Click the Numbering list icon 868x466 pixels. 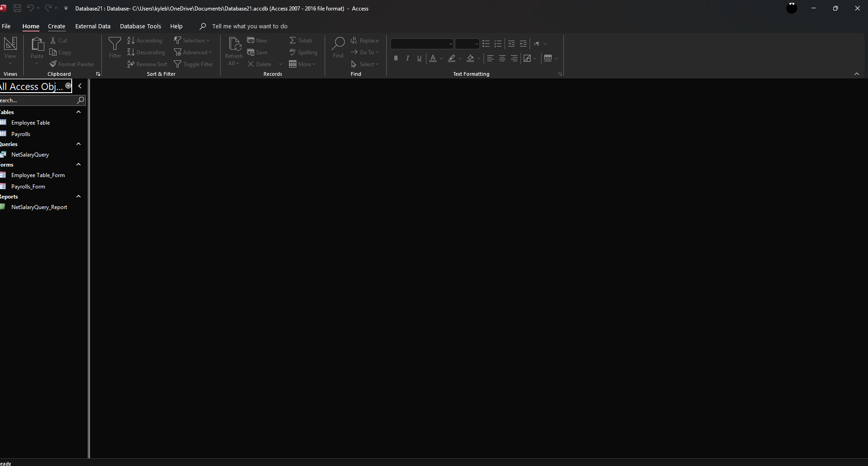[498, 44]
